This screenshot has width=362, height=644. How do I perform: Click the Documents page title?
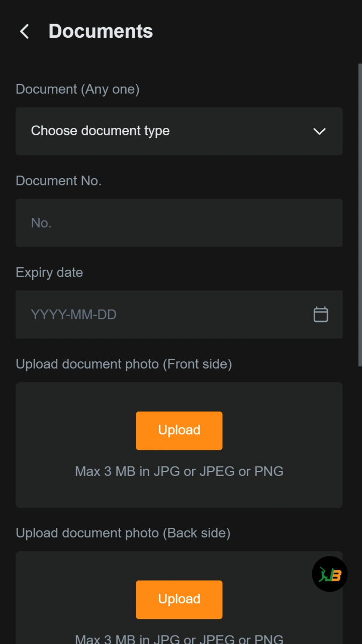click(101, 31)
